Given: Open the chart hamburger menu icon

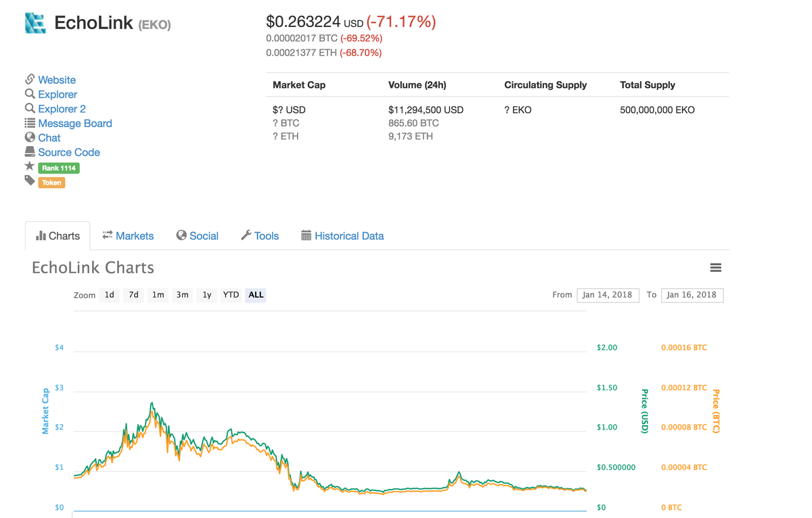Looking at the screenshot, I should click(715, 268).
